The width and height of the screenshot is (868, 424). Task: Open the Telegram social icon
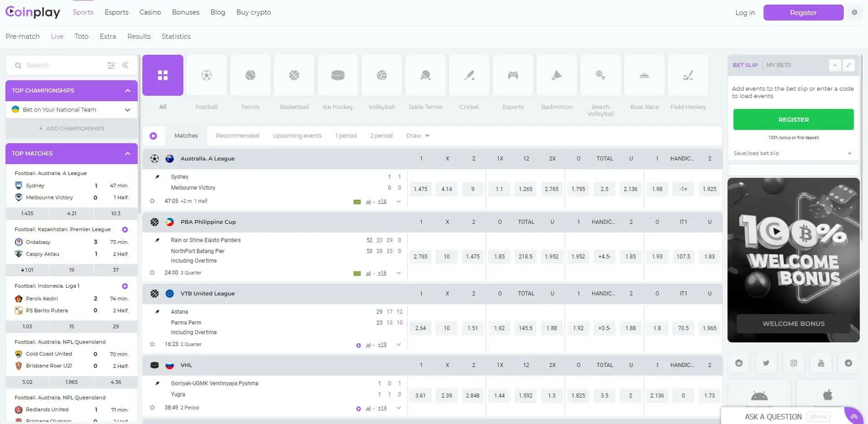click(848, 363)
